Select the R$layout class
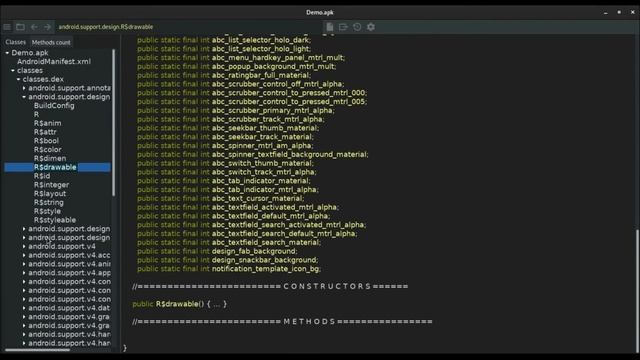Viewport: 640px width, 360px height. click(x=50, y=193)
